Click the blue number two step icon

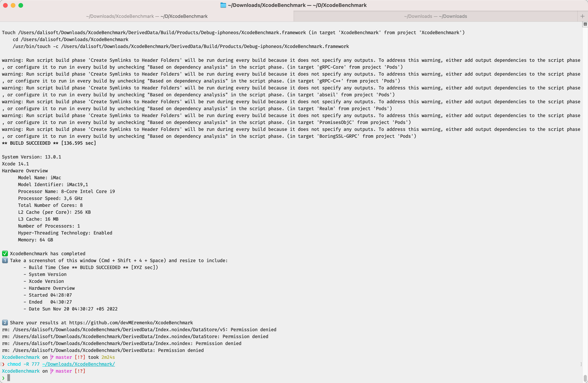pyautogui.click(x=5, y=323)
